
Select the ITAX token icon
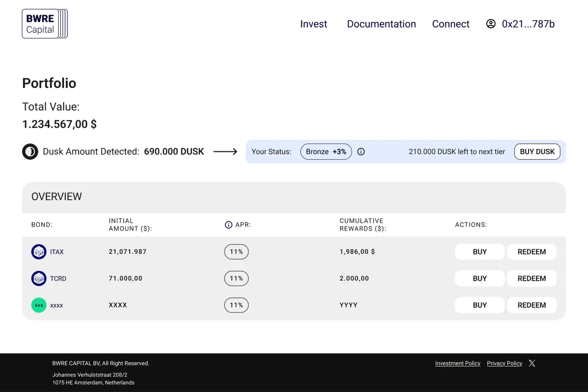click(x=39, y=251)
